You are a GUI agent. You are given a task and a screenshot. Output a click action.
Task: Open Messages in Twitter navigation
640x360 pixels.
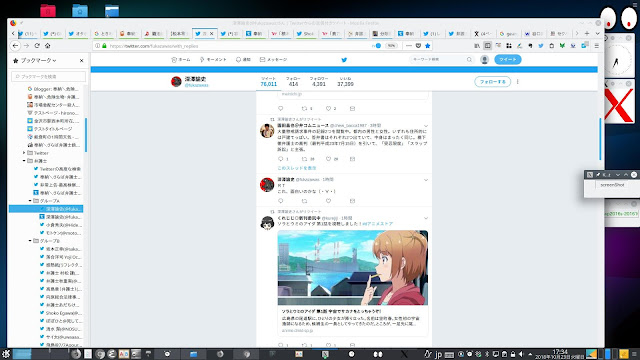(x=273, y=60)
